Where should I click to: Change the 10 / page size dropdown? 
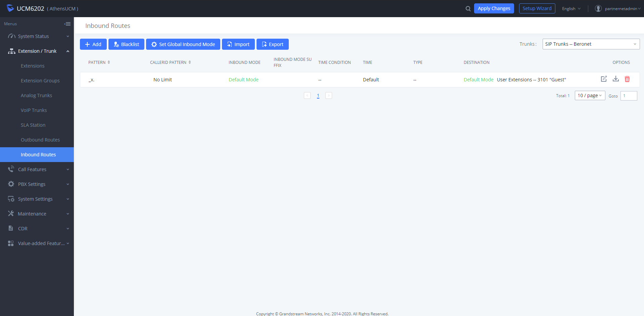590,95
